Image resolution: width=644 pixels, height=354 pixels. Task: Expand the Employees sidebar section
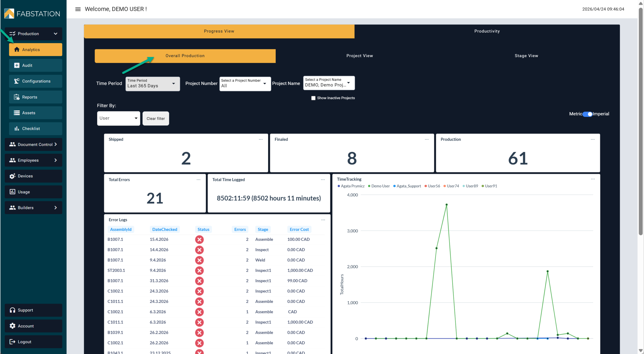click(33, 160)
